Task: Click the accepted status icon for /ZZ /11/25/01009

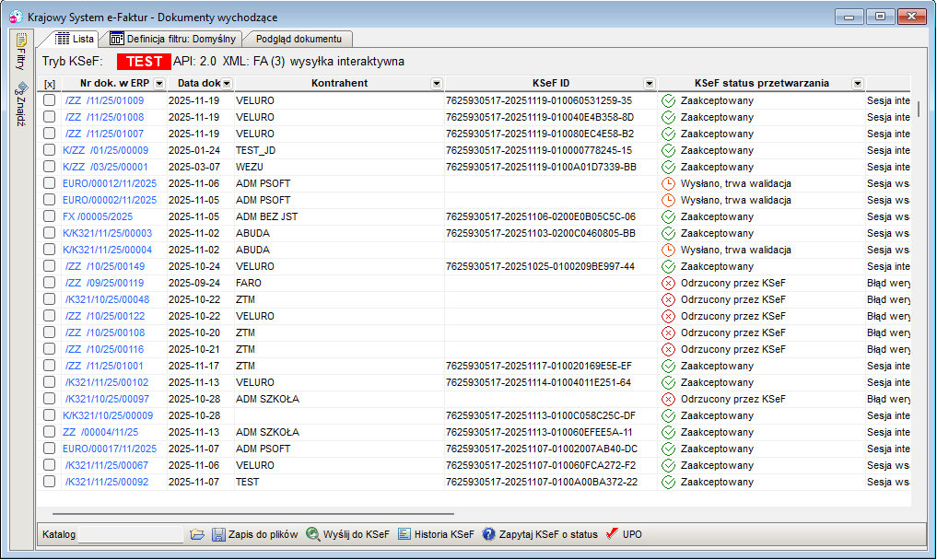Action: [x=669, y=101]
